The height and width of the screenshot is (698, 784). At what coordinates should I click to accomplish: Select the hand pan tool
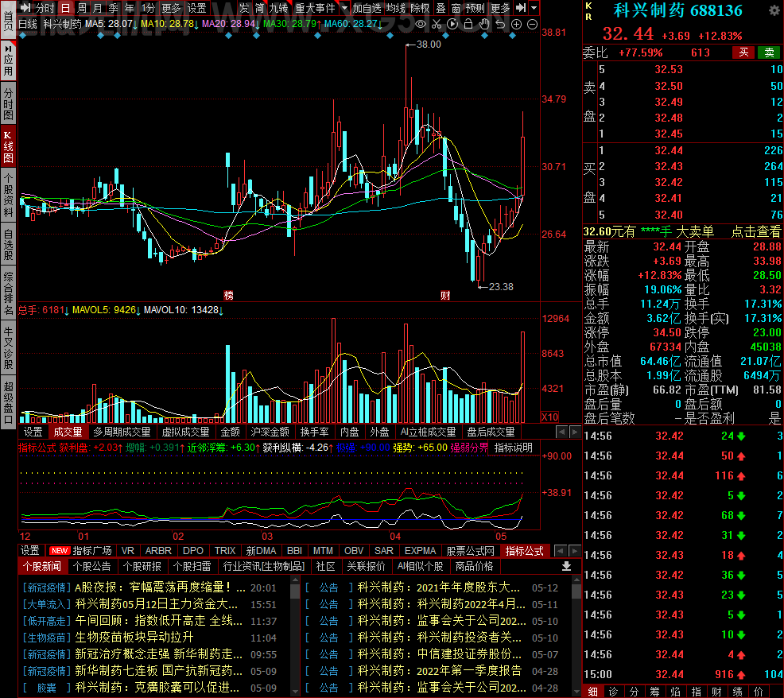pos(484,24)
